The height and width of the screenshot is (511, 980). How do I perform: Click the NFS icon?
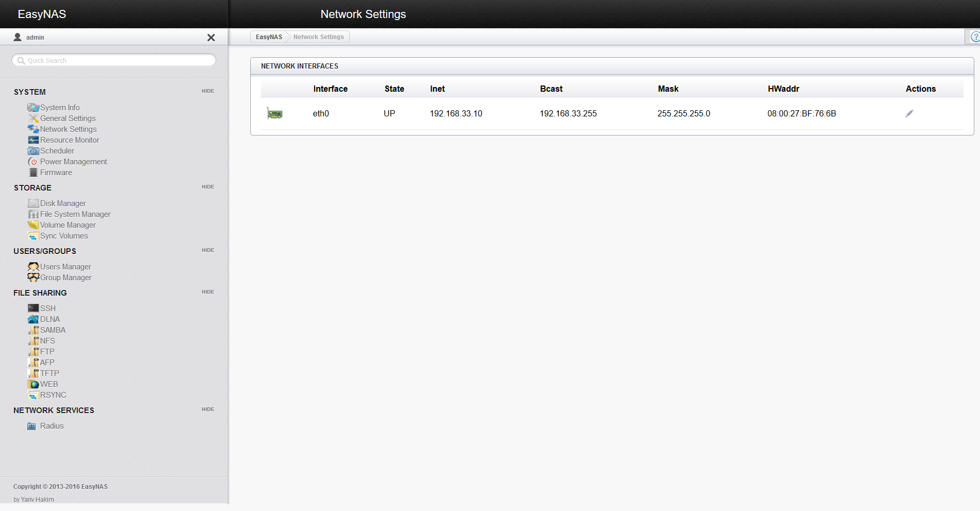point(33,341)
